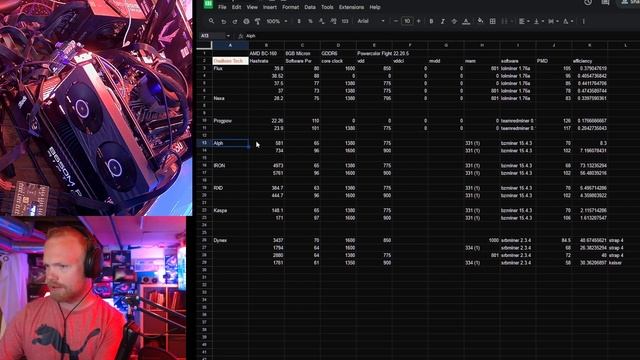This screenshot has height=360, width=640.
Task: Open the View menu
Action: pyautogui.click(x=252, y=7)
